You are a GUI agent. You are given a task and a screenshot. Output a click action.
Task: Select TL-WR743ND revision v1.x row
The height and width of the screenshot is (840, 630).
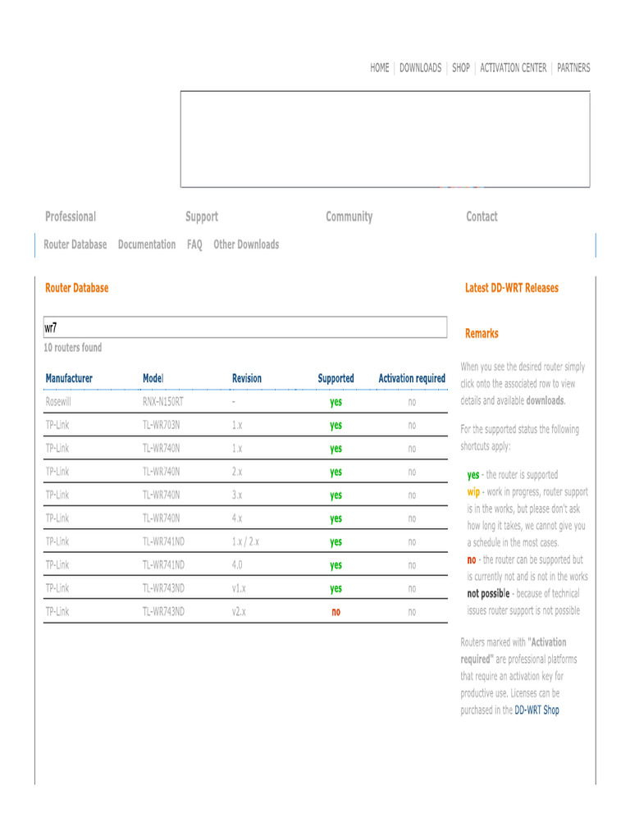245,588
